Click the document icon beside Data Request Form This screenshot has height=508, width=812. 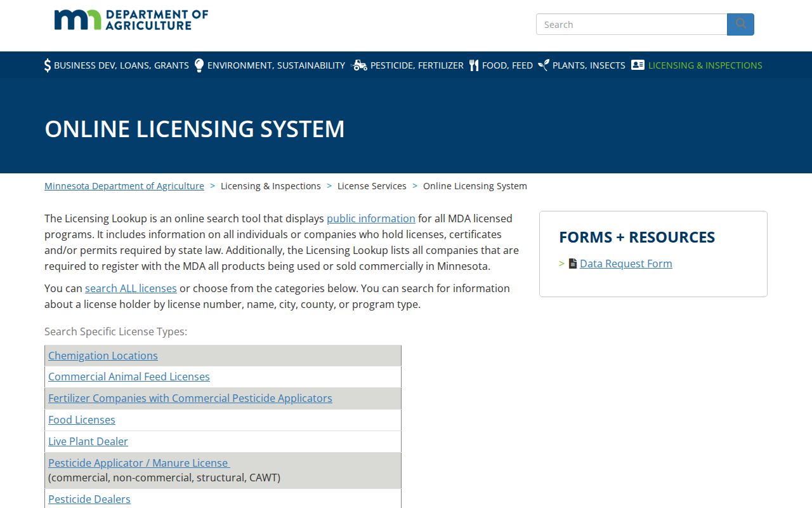(x=573, y=264)
